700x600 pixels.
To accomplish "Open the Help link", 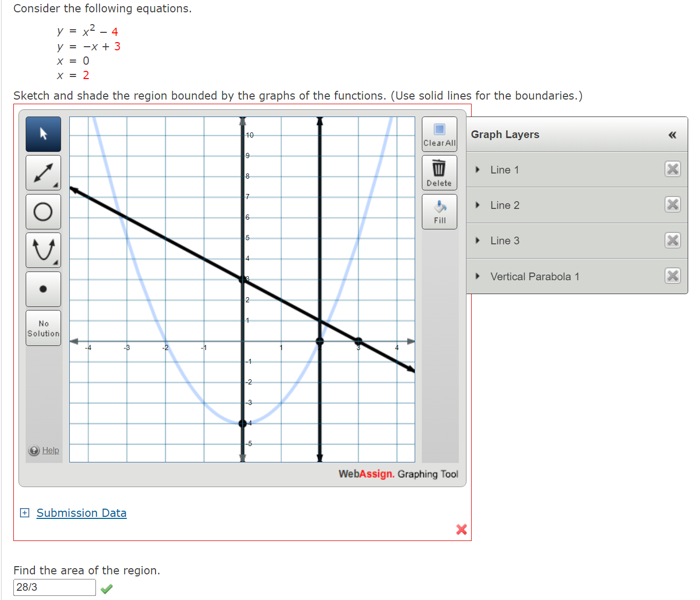I will (50, 450).
